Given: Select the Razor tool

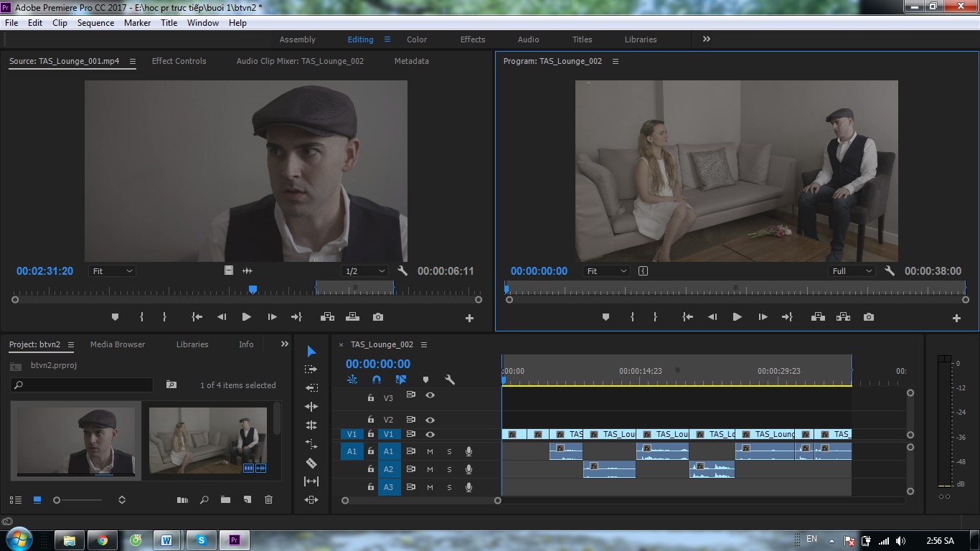Looking at the screenshot, I should click(311, 463).
